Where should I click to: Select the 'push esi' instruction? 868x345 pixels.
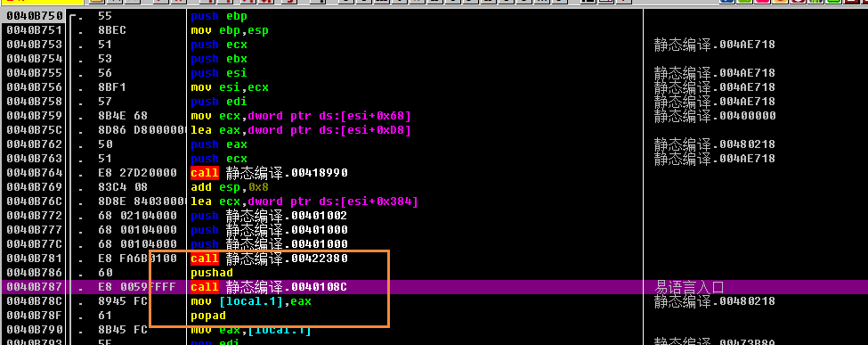point(219,73)
